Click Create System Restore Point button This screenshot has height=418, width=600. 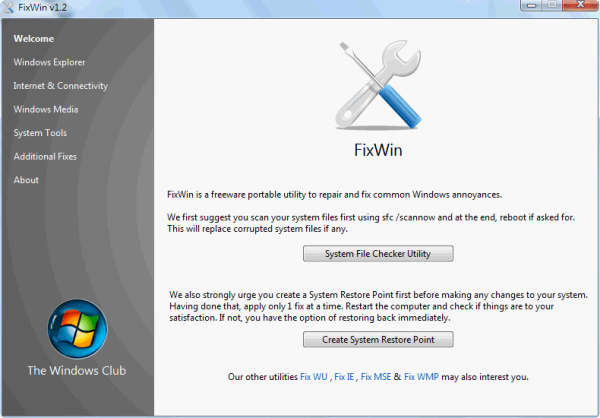click(x=378, y=340)
